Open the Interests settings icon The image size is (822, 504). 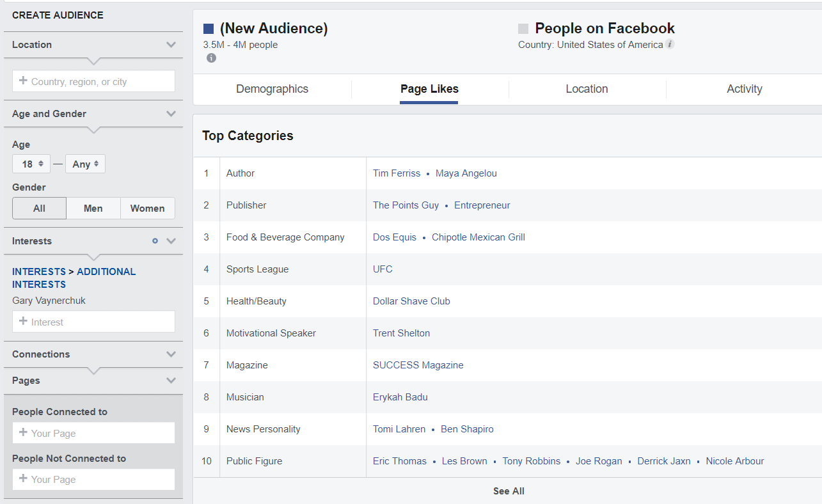coord(155,241)
